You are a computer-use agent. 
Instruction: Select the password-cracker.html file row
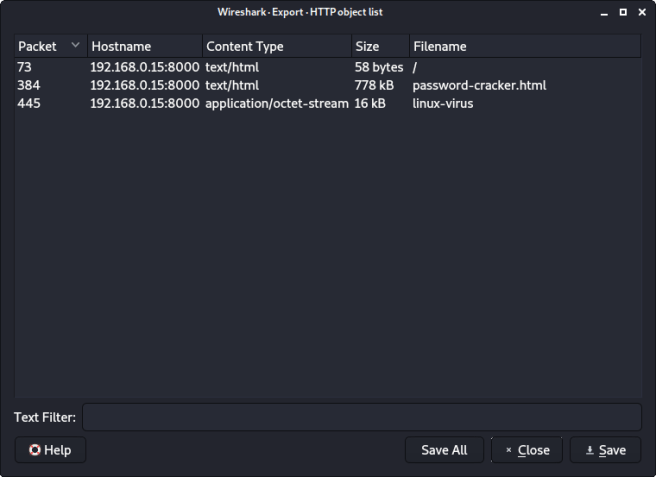479,85
